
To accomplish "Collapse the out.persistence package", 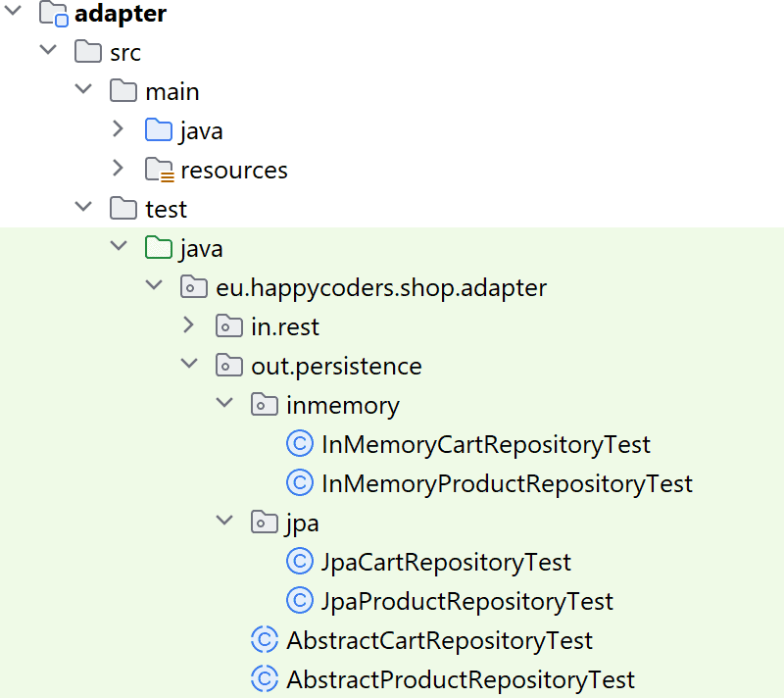I will (189, 365).
